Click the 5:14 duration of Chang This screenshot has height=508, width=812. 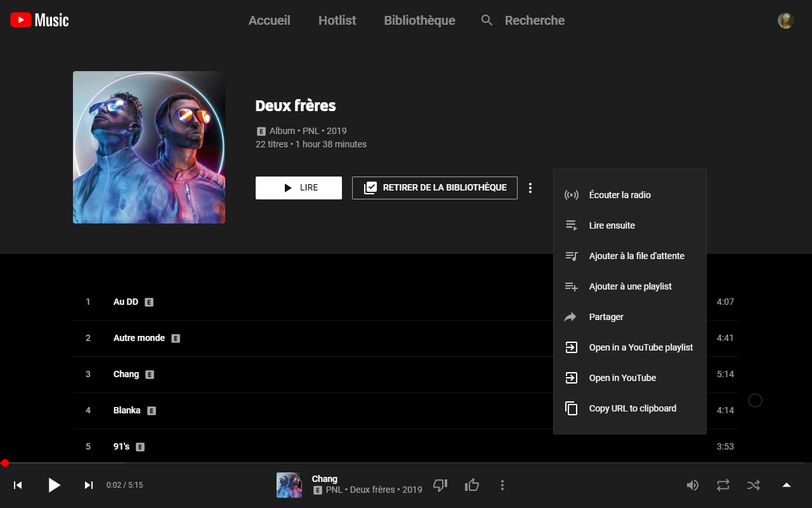tap(725, 375)
